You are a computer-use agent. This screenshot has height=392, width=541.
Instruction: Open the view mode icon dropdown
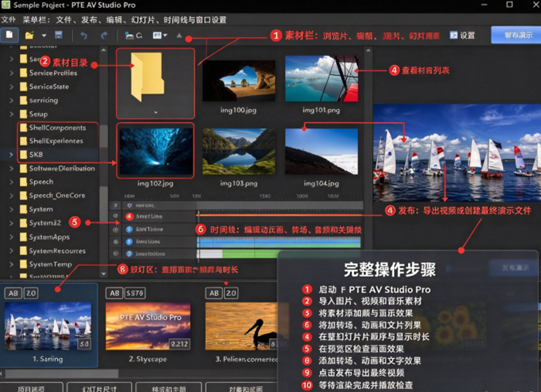pos(160,36)
